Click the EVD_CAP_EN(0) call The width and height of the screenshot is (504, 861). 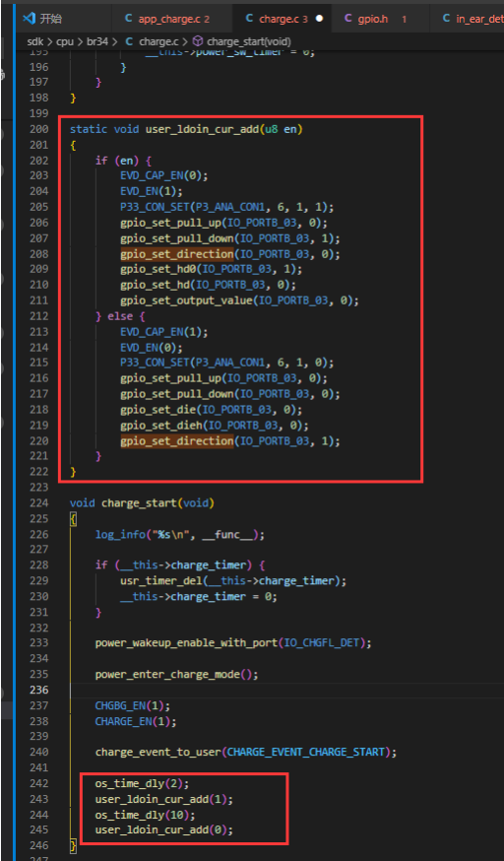164,175
